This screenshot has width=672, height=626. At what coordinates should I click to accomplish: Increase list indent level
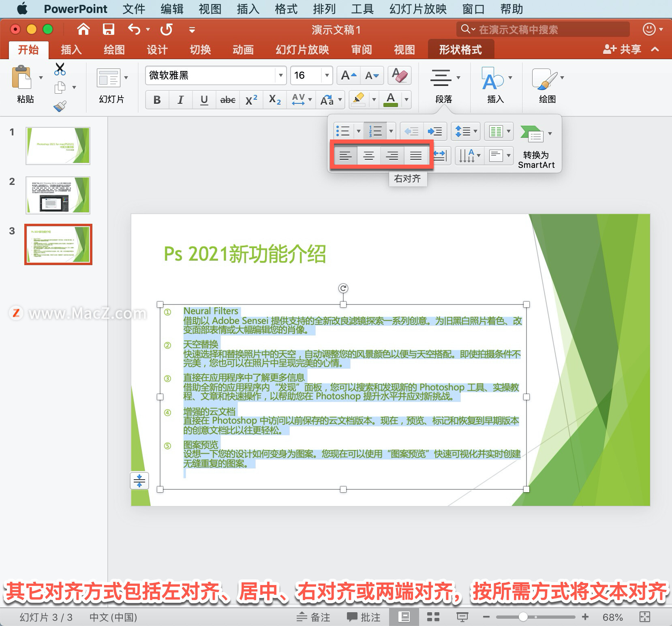(435, 131)
